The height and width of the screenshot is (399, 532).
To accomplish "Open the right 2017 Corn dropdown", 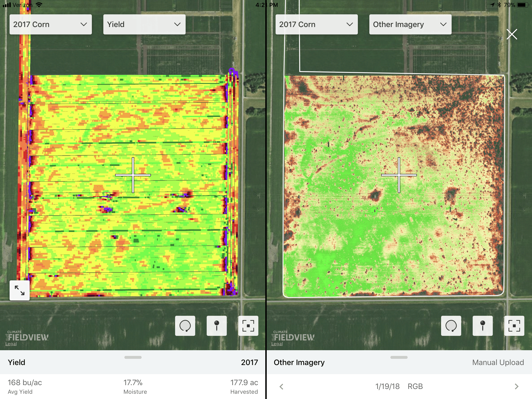I will (x=316, y=24).
